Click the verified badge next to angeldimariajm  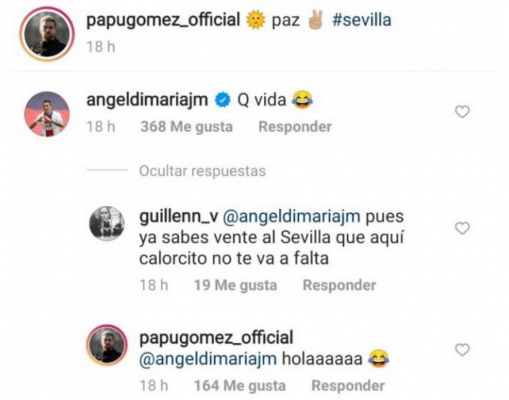[223, 100]
